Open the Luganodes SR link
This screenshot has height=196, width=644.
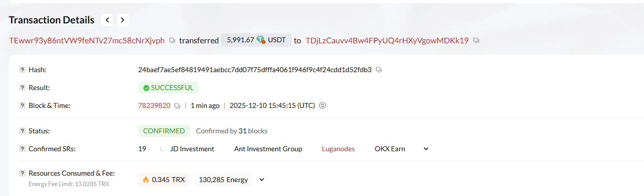coord(338,149)
